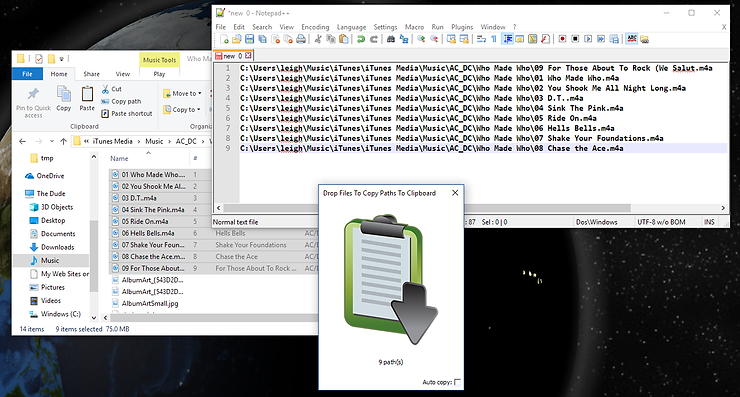Create a new document in Notepad++ toolbar

224,39
